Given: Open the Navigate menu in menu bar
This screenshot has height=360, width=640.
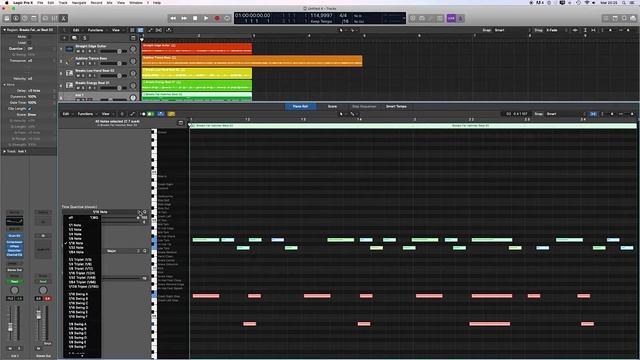Looking at the screenshot, I should point(79,2).
